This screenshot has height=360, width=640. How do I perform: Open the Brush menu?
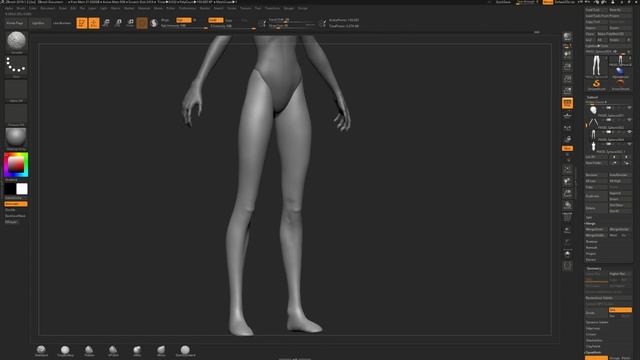click(20, 8)
